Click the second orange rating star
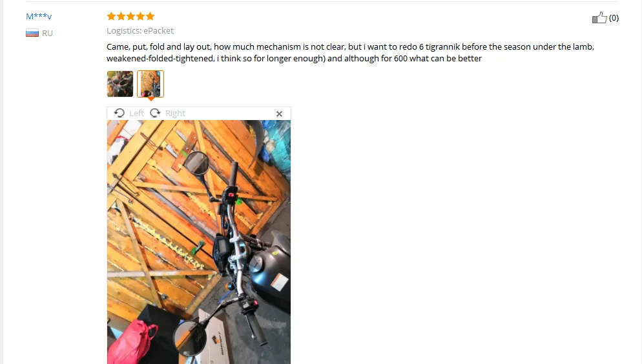This screenshot has width=642, height=364. pos(121,16)
